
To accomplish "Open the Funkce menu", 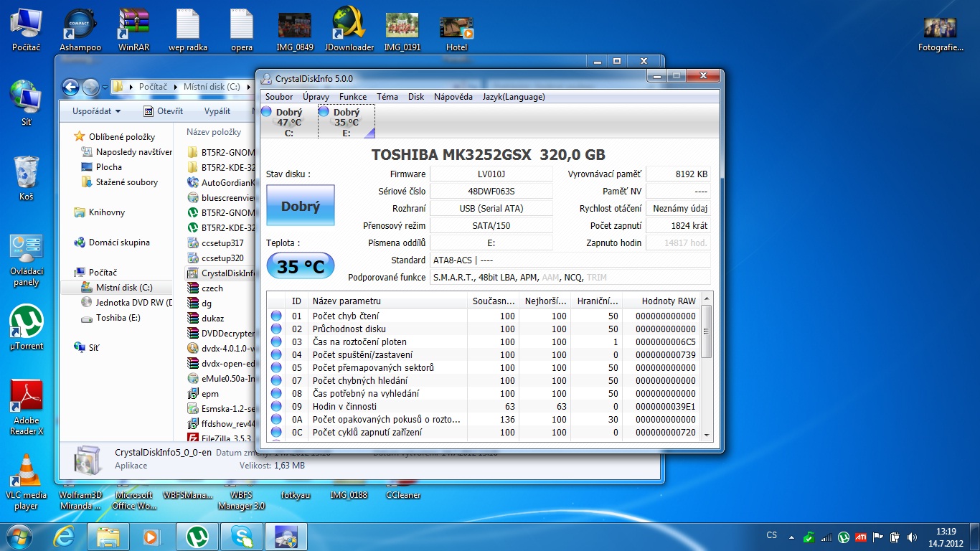I will [352, 97].
